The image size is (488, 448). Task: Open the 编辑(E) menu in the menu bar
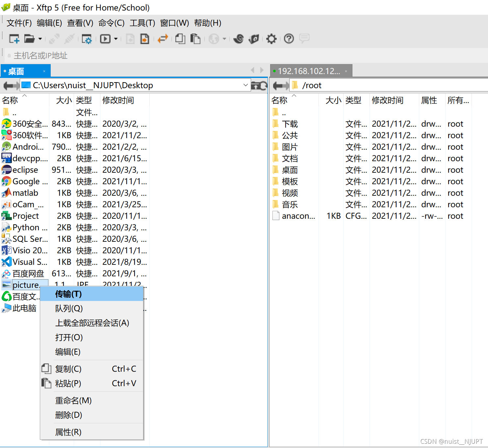tap(49, 23)
